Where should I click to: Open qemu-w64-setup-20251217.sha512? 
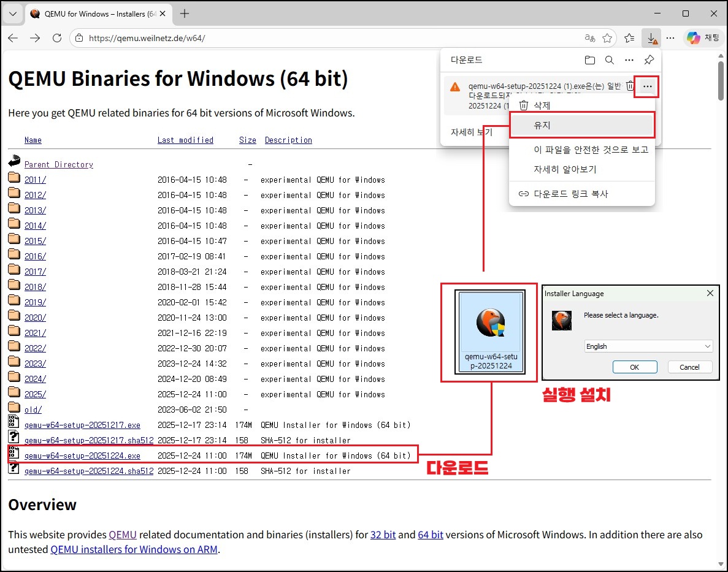(x=89, y=440)
